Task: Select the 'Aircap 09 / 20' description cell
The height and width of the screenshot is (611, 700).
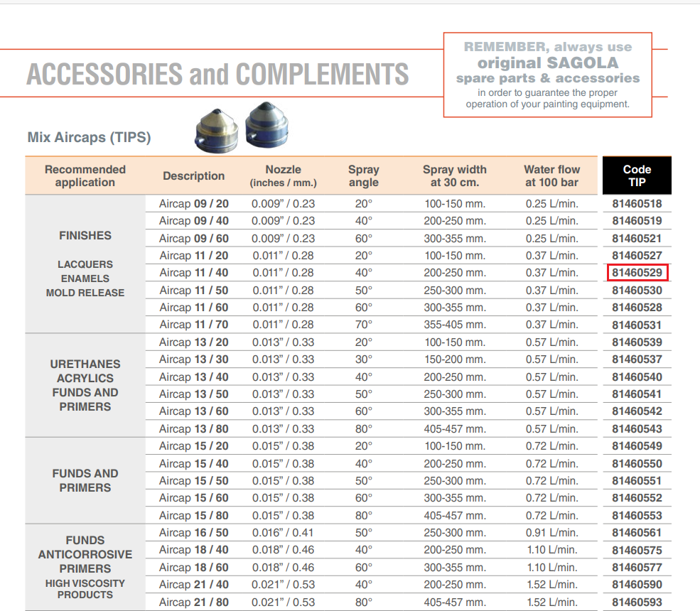Action: click(x=194, y=203)
